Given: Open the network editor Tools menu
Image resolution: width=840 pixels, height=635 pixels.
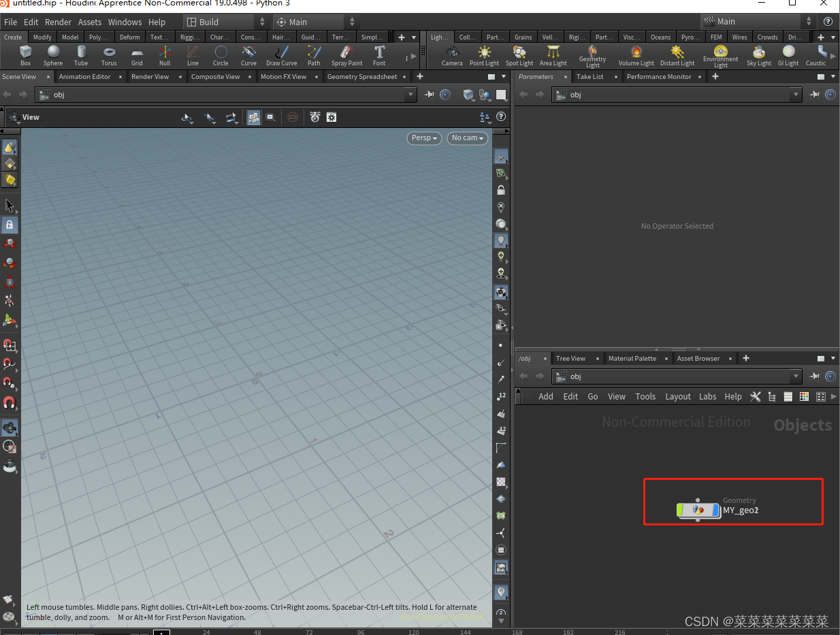Looking at the screenshot, I should [x=645, y=397].
